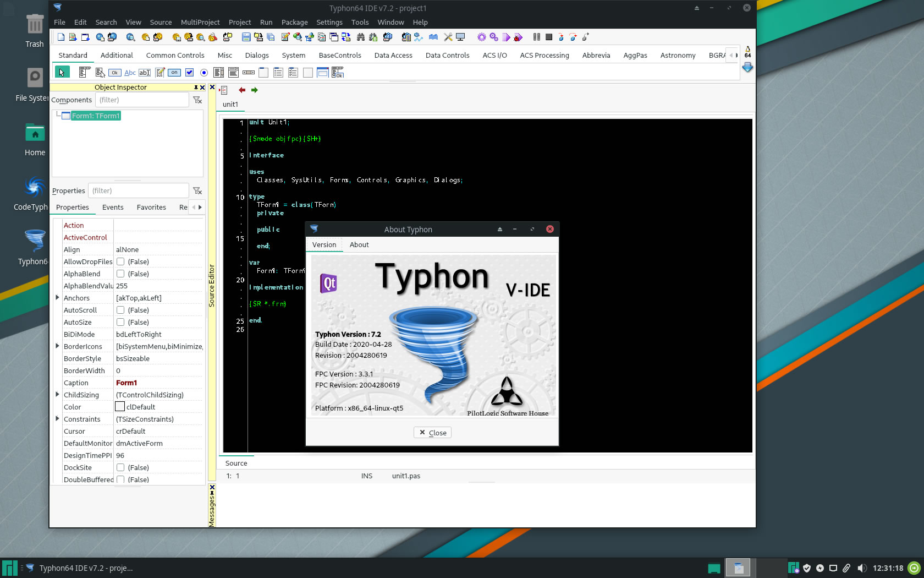Click the Properties filter input field

tap(138, 190)
